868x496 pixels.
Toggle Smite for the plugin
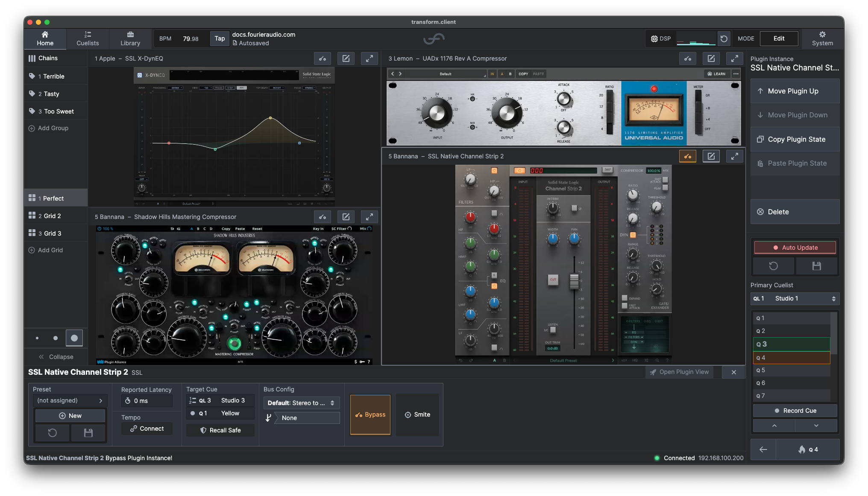coord(417,414)
